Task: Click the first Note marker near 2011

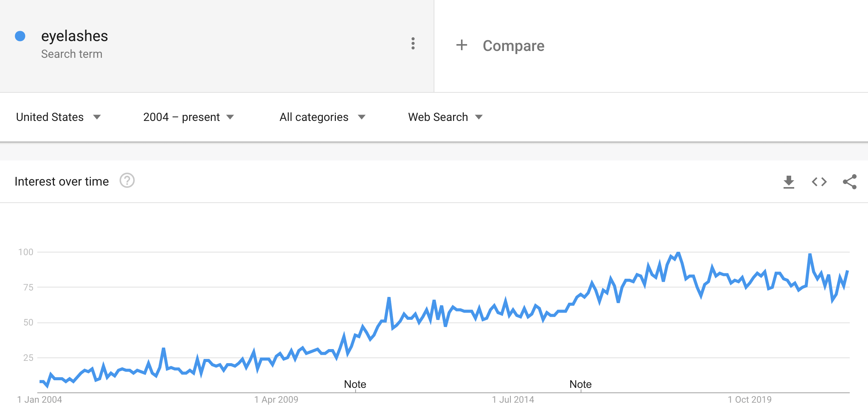Action: 355,384
